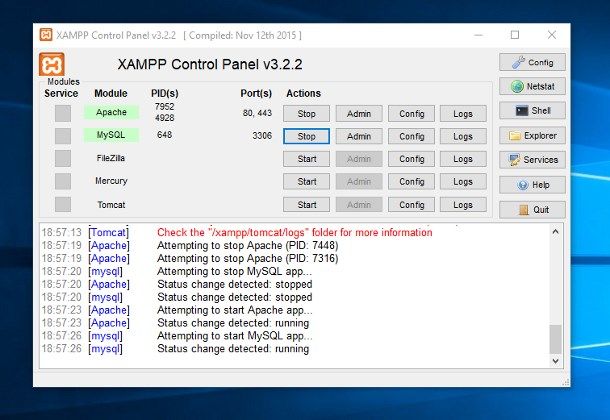610x420 pixels.
Task: Click the log scrollbar up arrow
Action: pyautogui.click(x=556, y=231)
